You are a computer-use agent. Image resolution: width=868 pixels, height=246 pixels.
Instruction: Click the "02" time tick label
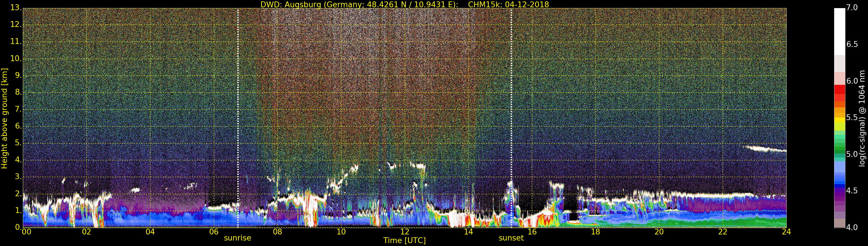pos(87,232)
